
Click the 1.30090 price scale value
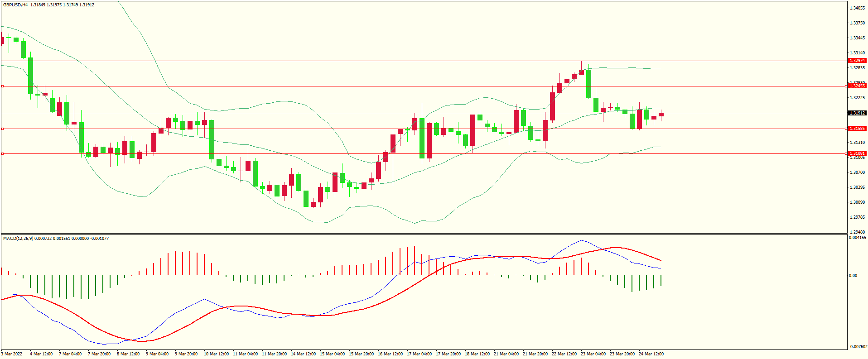tap(857, 202)
